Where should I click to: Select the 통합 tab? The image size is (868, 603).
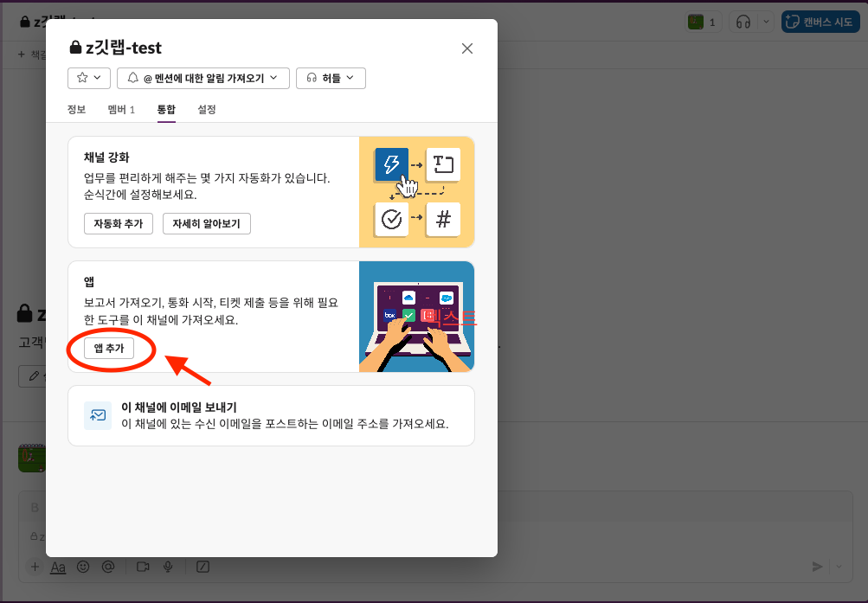[x=166, y=110]
